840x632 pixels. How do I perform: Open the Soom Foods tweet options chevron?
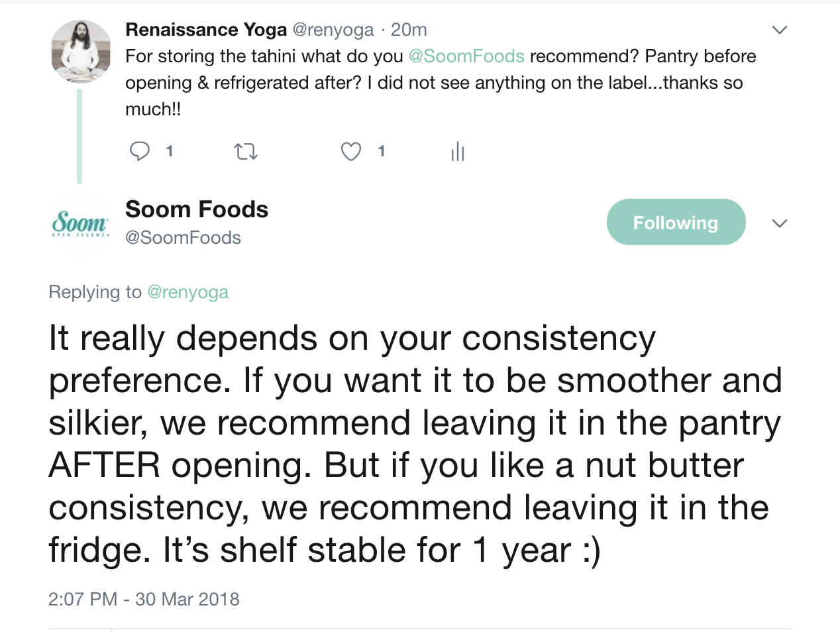click(780, 223)
